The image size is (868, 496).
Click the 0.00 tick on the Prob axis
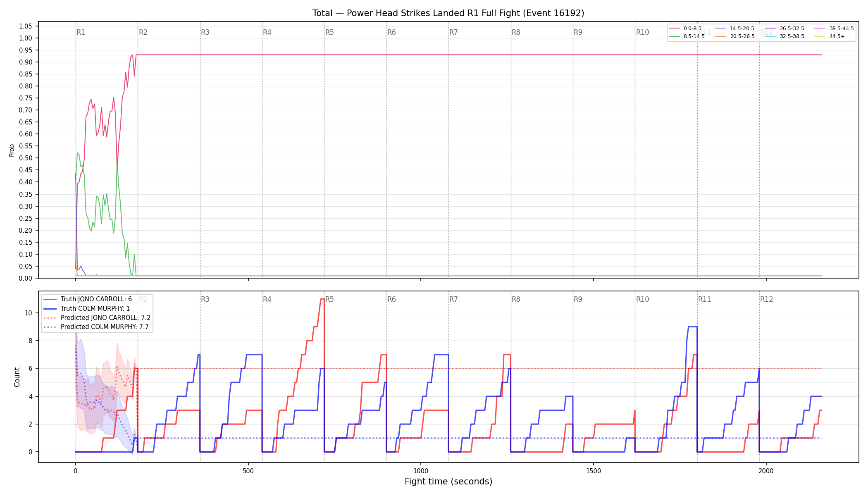(25, 278)
